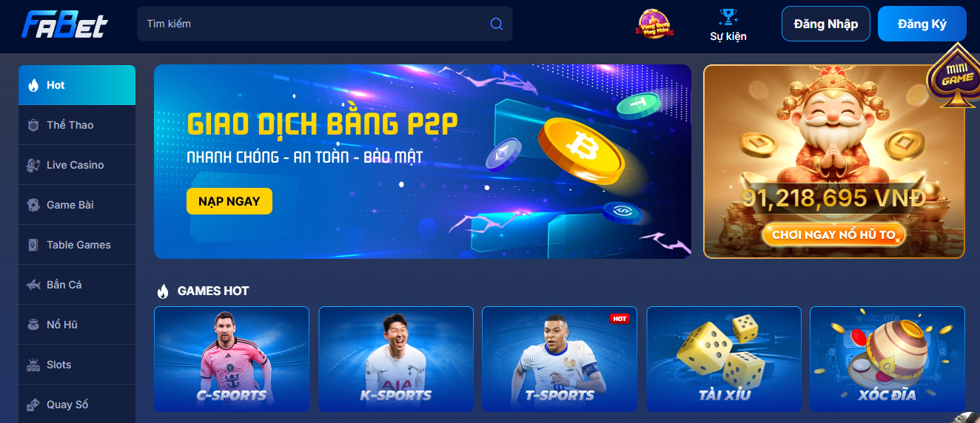Click Nạp Ngay on the banner
Image resolution: width=980 pixels, height=423 pixels.
tap(229, 201)
